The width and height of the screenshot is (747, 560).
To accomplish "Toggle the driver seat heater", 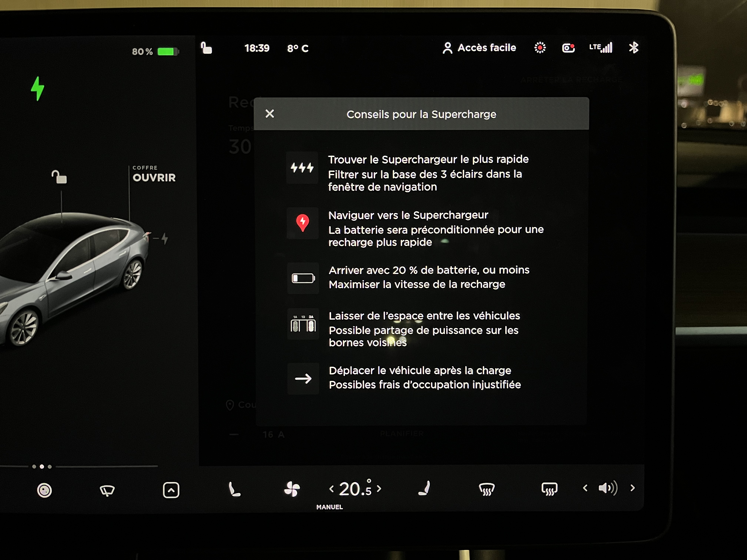I will (234, 489).
